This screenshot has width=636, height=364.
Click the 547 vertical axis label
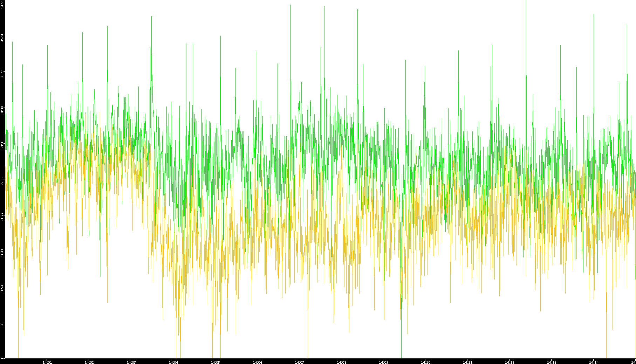click(x=2, y=325)
